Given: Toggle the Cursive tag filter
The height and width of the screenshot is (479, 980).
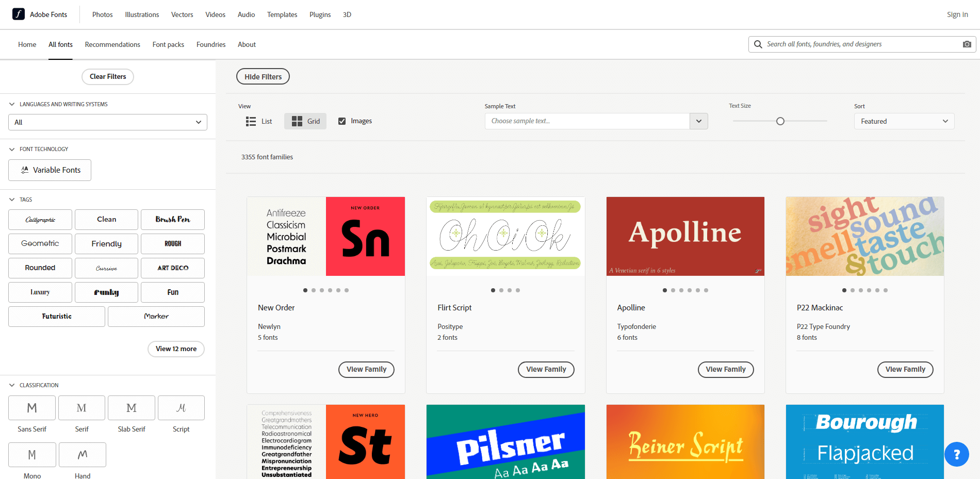Looking at the screenshot, I should coord(106,268).
